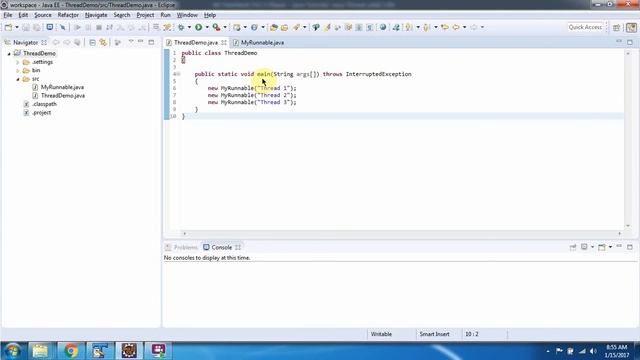Minimize the Navigator panel
Viewport: 640px width, 360px height.
pos(141,42)
